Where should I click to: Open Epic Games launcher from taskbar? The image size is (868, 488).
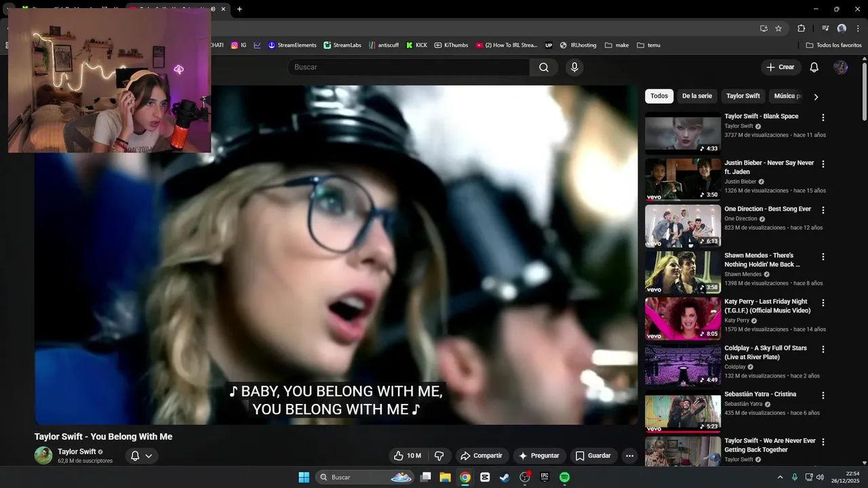[545, 477]
